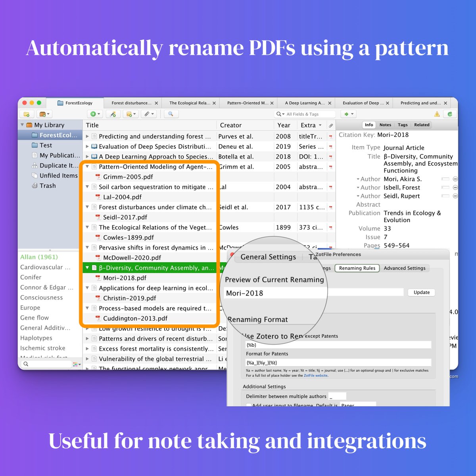Select the Test collection

46,145
